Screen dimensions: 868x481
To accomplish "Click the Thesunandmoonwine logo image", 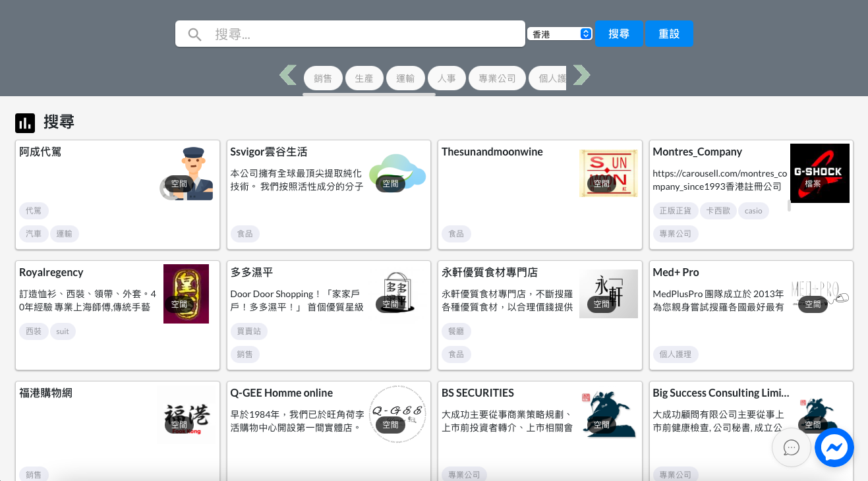I will [608, 173].
